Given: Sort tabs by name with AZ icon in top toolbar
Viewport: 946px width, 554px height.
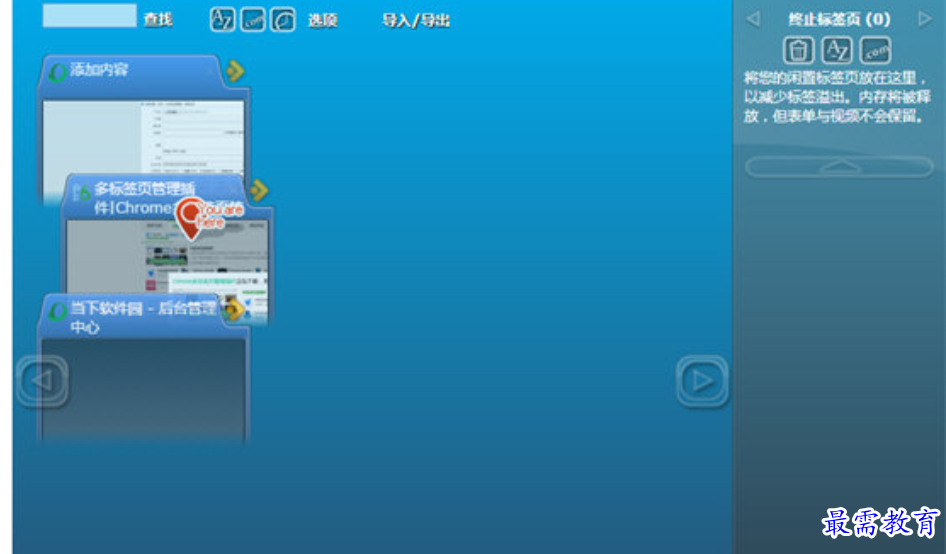Looking at the screenshot, I should pos(222,19).
